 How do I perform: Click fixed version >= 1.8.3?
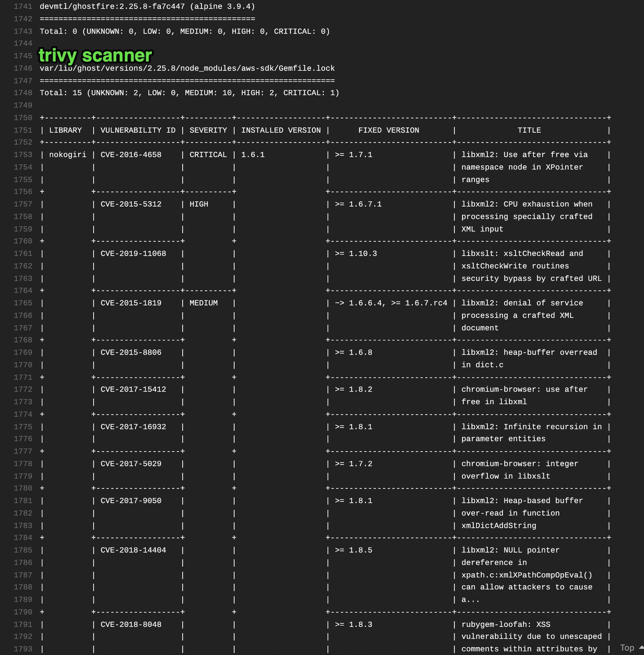tap(354, 624)
